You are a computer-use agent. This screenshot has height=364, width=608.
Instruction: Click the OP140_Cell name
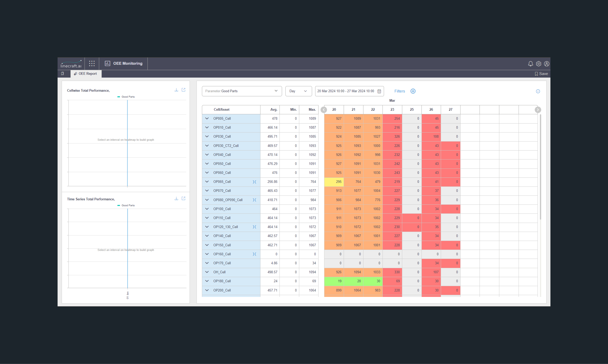[222, 236]
